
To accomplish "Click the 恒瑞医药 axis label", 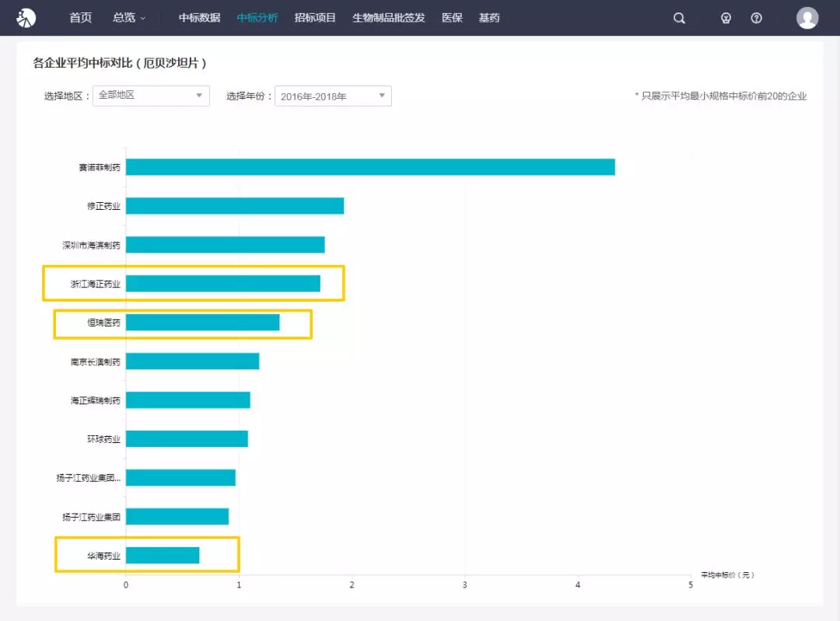I will pyautogui.click(x=104, y=323).
